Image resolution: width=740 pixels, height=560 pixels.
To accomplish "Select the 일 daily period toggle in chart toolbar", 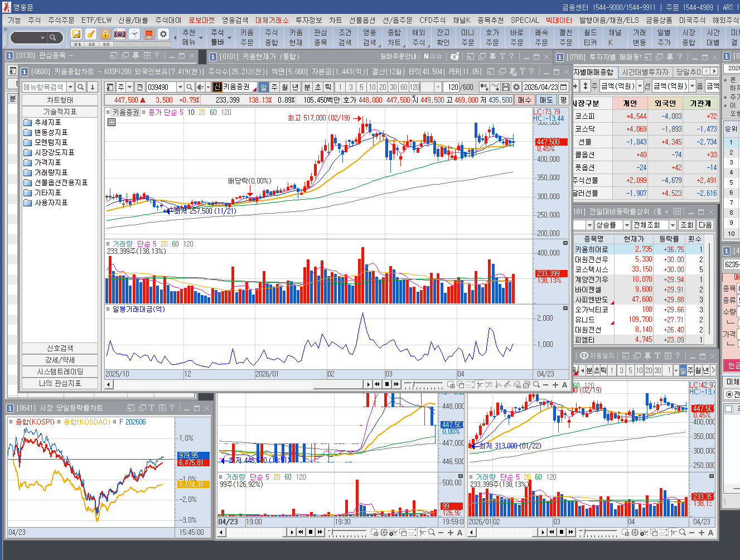I will [263, 87].
